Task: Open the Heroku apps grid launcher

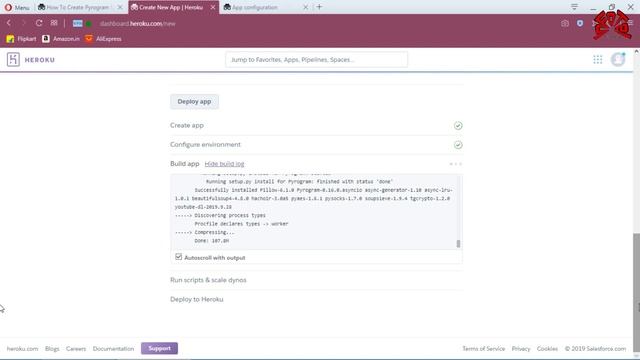Action: pos(598,60)
